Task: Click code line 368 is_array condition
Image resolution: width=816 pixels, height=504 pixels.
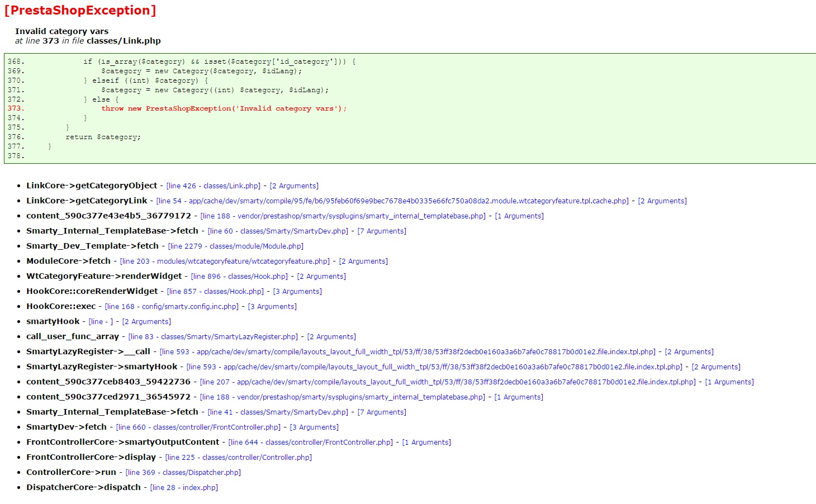Action: [220, 61]
